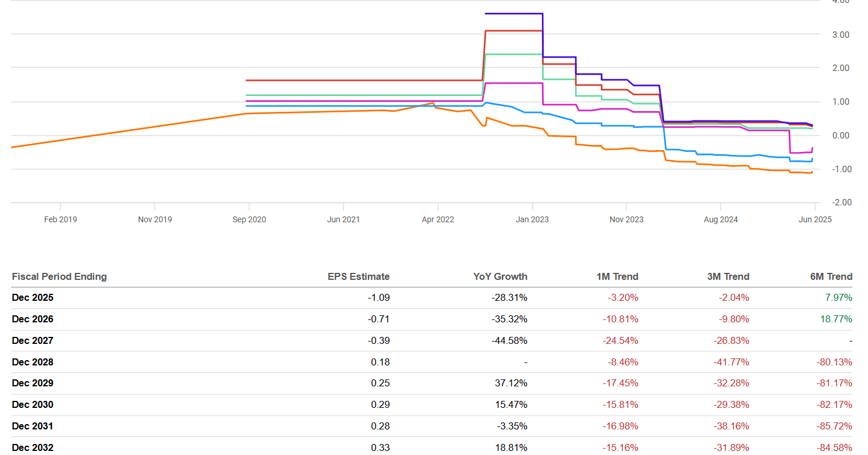Click the Sep 2020 x-axis date label
868x455 pixels.
coord(249,220)
